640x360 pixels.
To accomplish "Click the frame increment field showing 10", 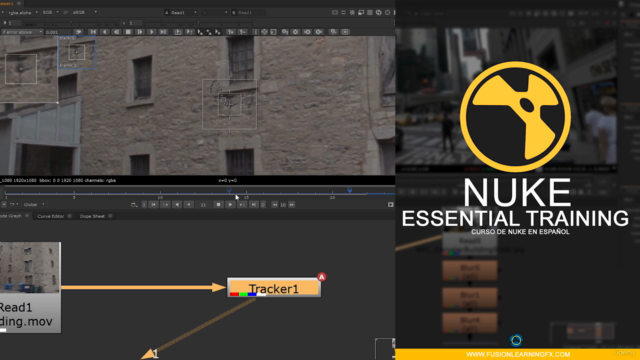I will click(283, 205).
